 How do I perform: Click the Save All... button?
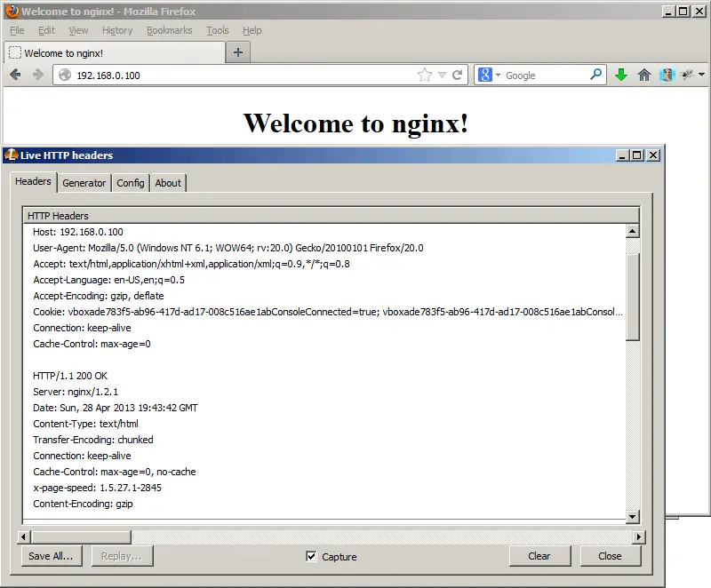point(52,556)
